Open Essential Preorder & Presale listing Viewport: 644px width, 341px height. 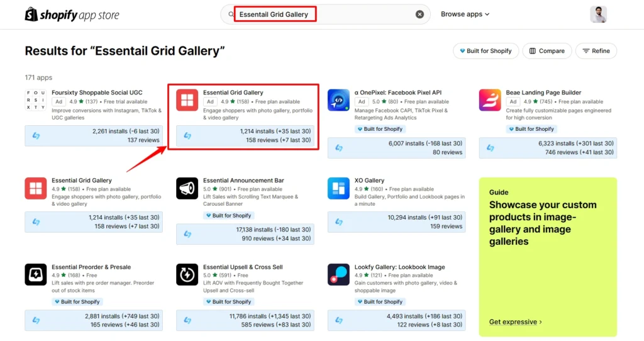click(x=91, y=267)
